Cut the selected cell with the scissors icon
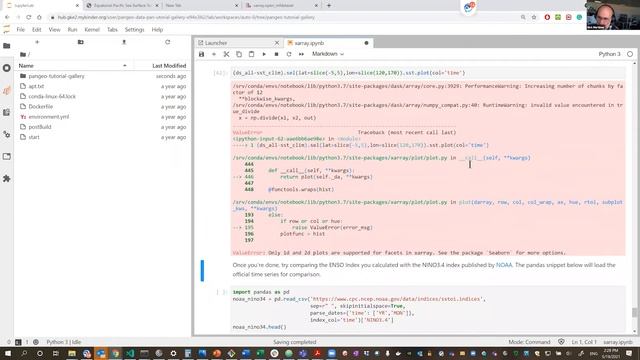Viewport: 640px width, 360px height. [x=227, y=54]
